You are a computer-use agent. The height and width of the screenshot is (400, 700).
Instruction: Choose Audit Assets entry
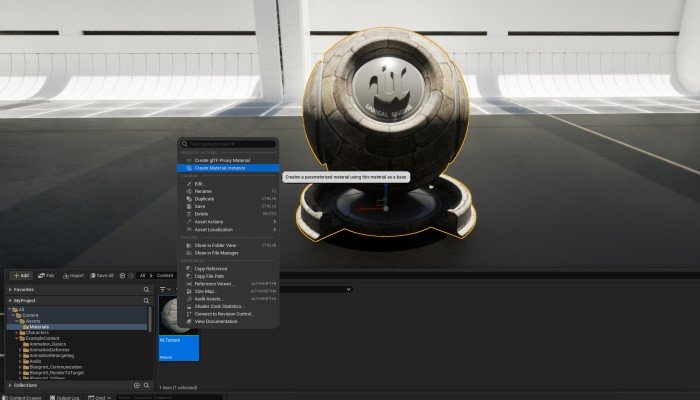tap(228, 299)
